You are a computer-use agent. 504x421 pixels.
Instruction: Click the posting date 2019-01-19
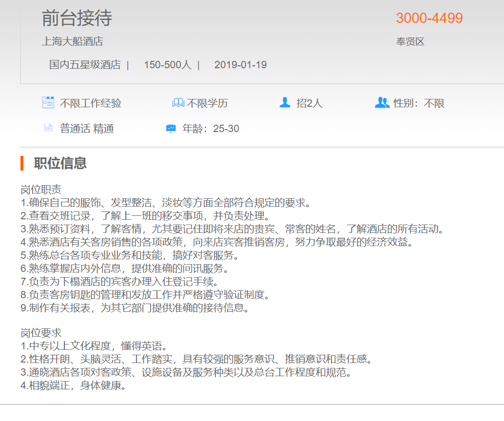(x=240, y=65)
